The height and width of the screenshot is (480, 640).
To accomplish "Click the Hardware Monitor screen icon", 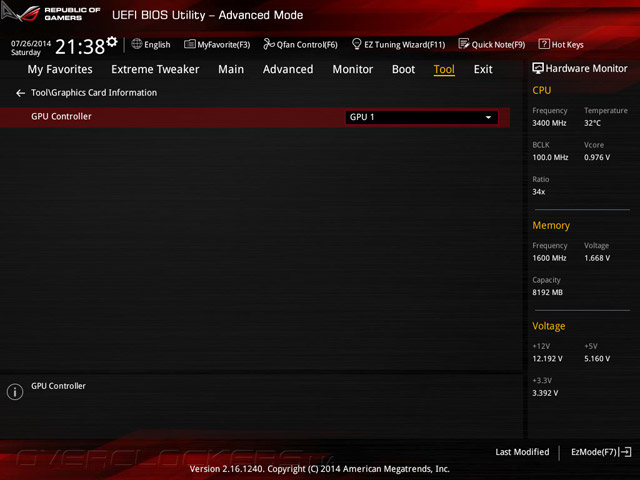I will coord(538,68).
